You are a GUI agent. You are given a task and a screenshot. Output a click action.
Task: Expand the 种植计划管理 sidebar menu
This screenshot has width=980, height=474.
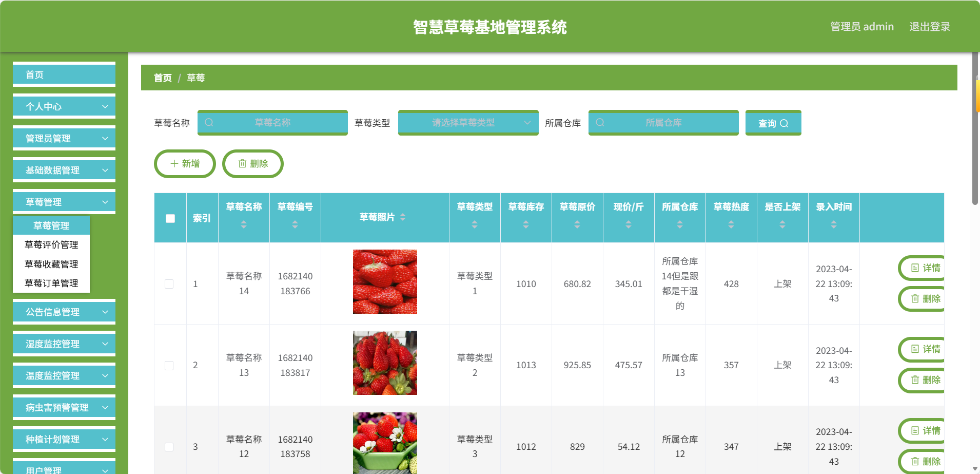coord(64,439)
